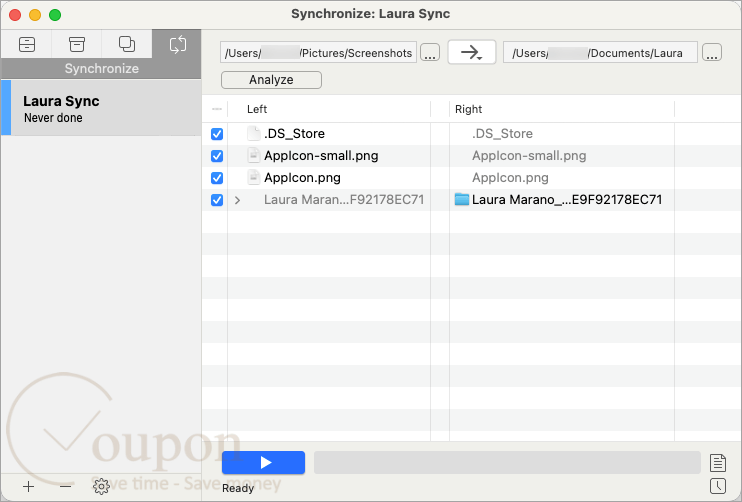Viewport: 742px width, 502px height.
Task: Click the AppIcon-small.png file icon
Action: [254, 155]
